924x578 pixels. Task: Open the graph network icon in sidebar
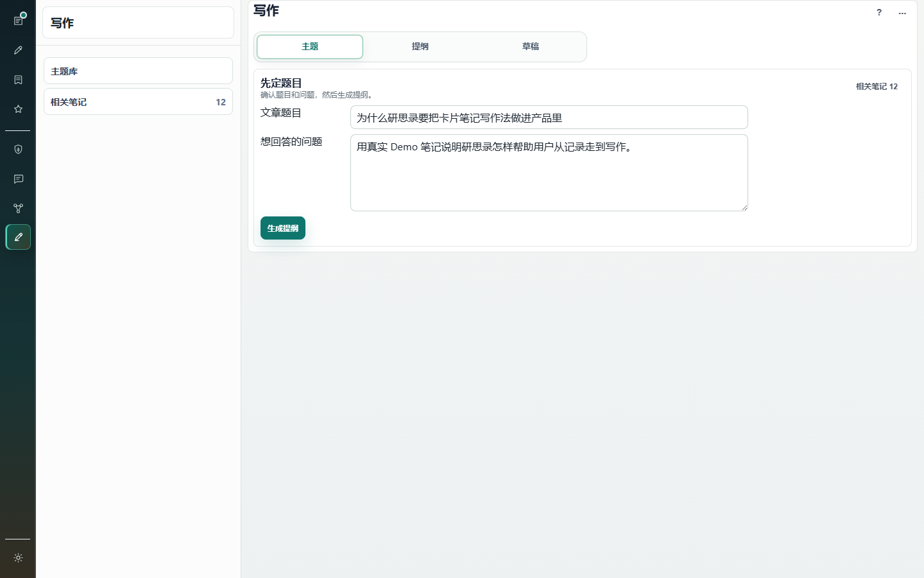pos(18,208)
